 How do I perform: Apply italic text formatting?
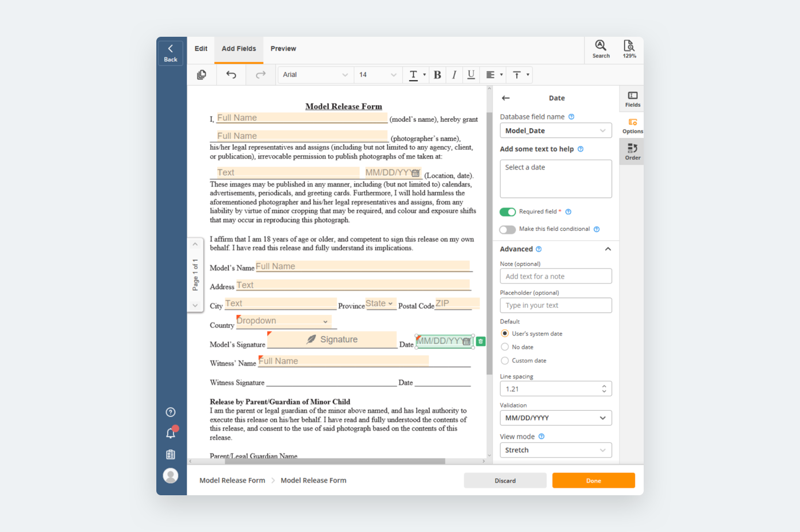pos(454,75)
